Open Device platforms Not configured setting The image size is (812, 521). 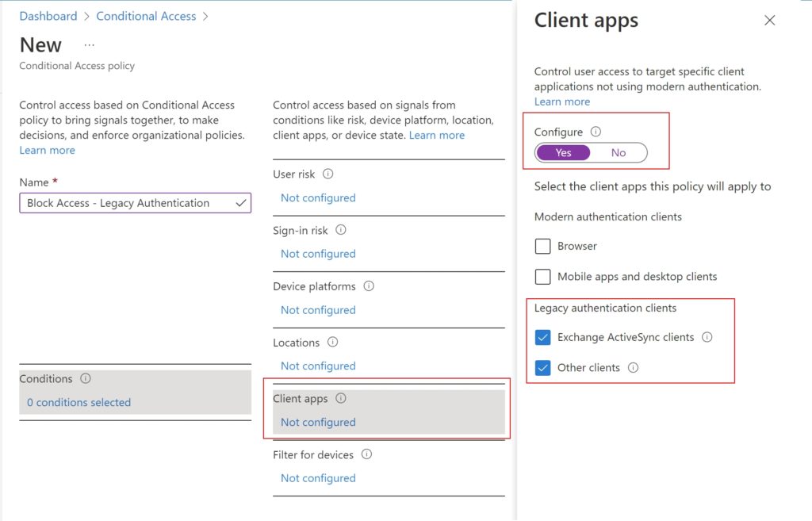tap(318, 310)
